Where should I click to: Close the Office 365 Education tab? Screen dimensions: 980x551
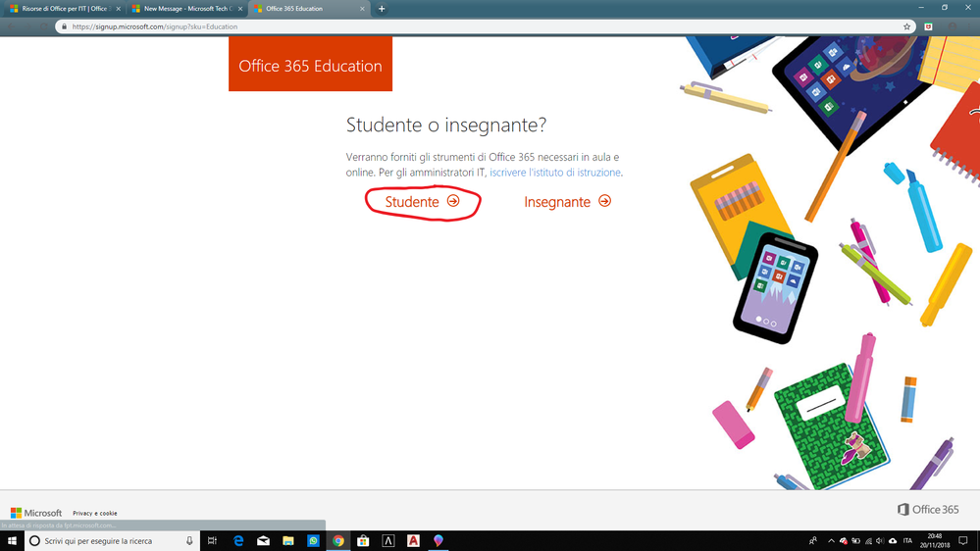pyautogui.click(x=362, y=9)
